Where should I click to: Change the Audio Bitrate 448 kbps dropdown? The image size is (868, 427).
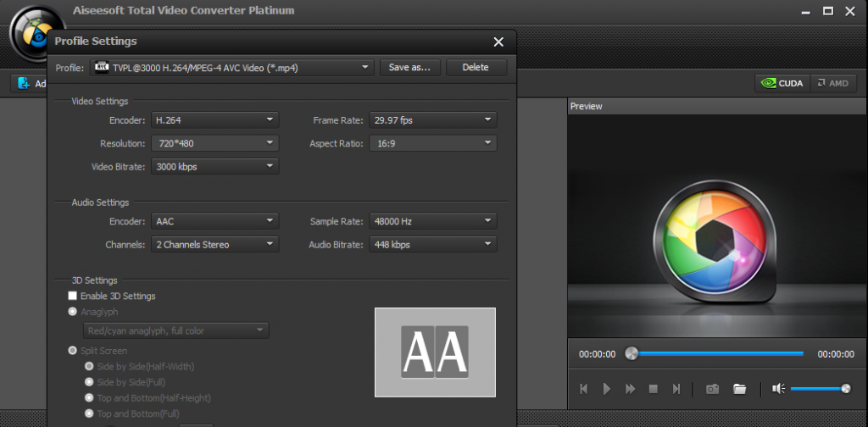pos(433,245)
